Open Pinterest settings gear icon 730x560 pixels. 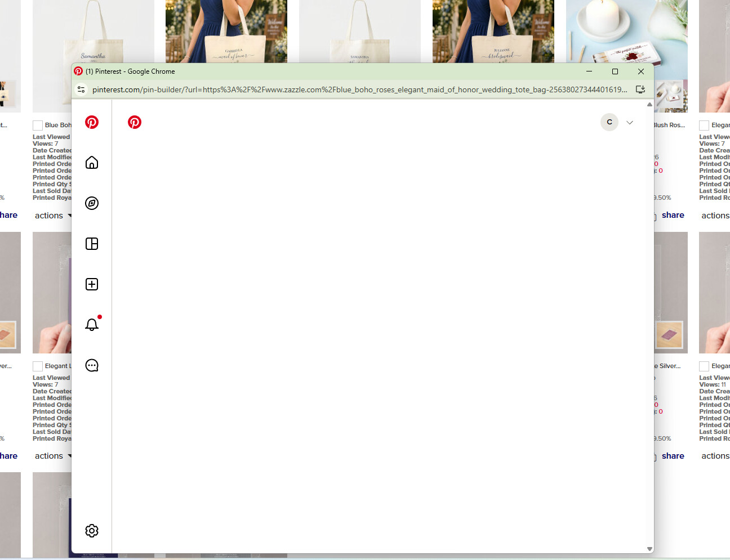pos(92,531)
